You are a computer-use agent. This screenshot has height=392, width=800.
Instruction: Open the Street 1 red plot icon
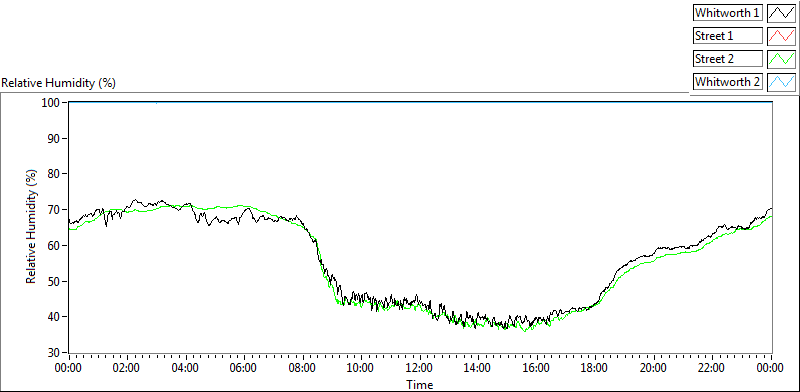pyautogui.click(x=781, y=36)
